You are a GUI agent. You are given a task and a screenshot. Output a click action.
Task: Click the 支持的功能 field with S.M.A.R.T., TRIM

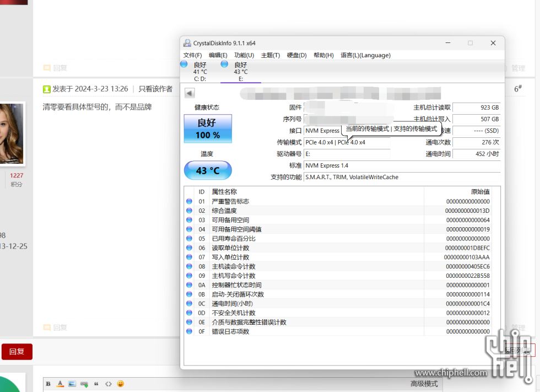coord(402,177)
